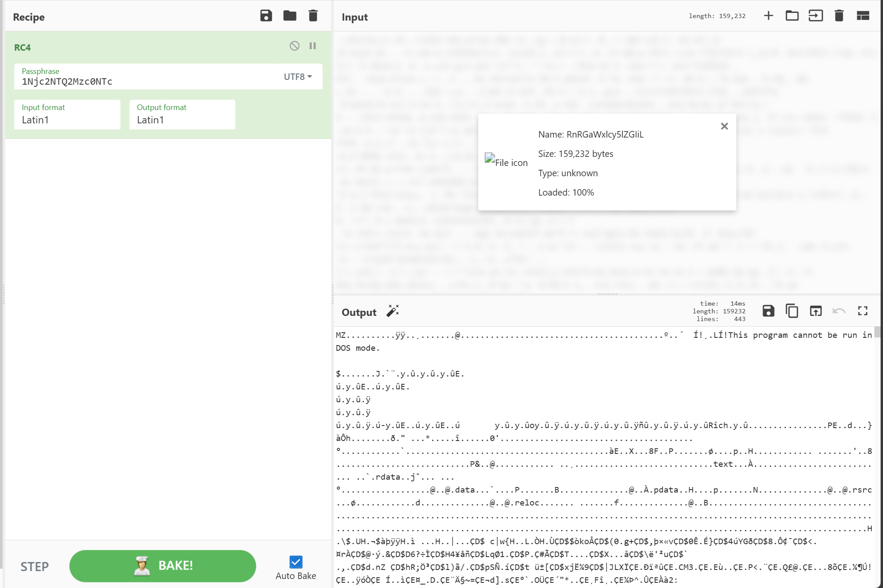Click the Clear recipe trash icon
The height and width of the screenshot is (588, 883).
click(x=313, y=16)
